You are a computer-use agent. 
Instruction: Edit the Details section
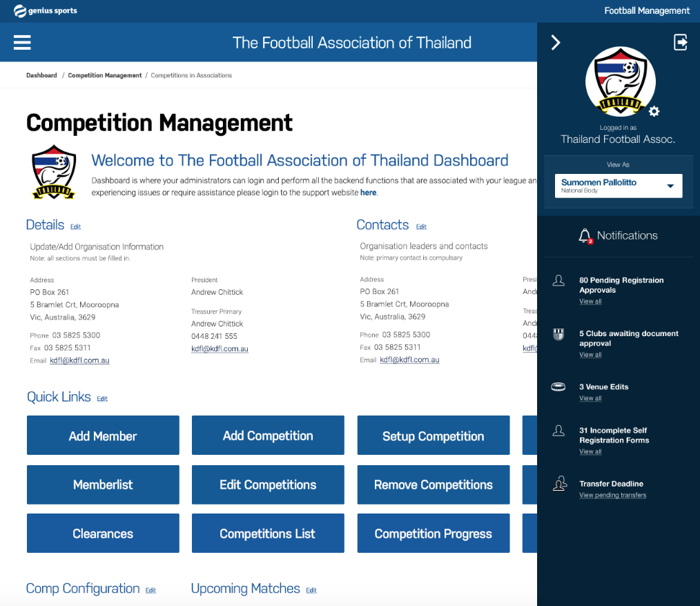coord(75,226)
